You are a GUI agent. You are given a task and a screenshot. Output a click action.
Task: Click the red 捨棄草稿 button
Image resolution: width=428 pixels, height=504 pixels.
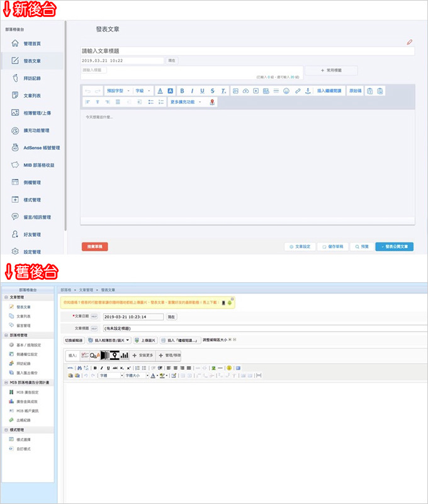click(x=94, y=246)
